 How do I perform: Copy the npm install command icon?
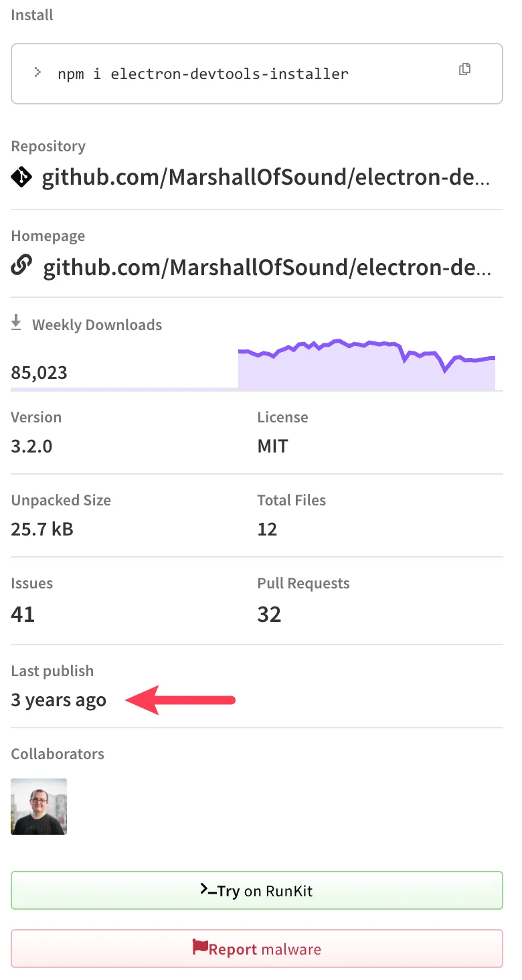464,70
